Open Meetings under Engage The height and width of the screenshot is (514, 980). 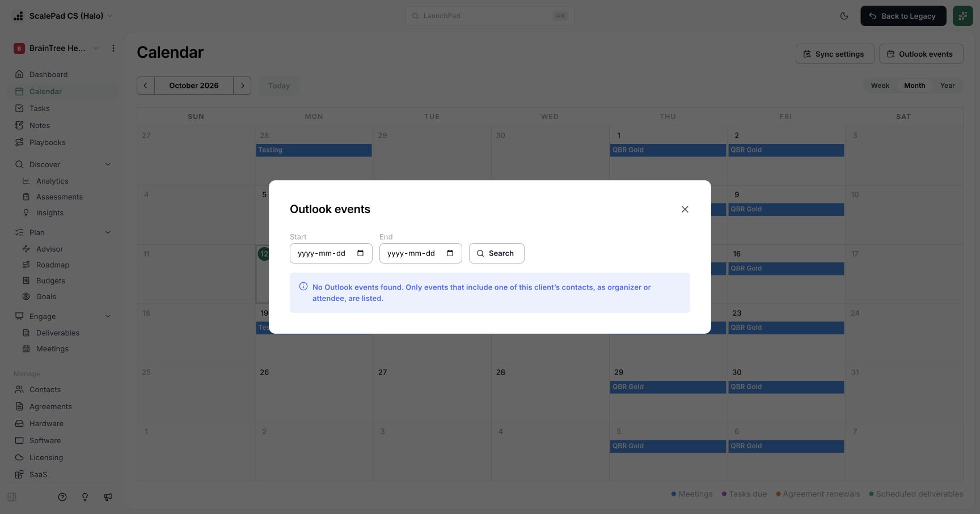(x=52, y=349)
